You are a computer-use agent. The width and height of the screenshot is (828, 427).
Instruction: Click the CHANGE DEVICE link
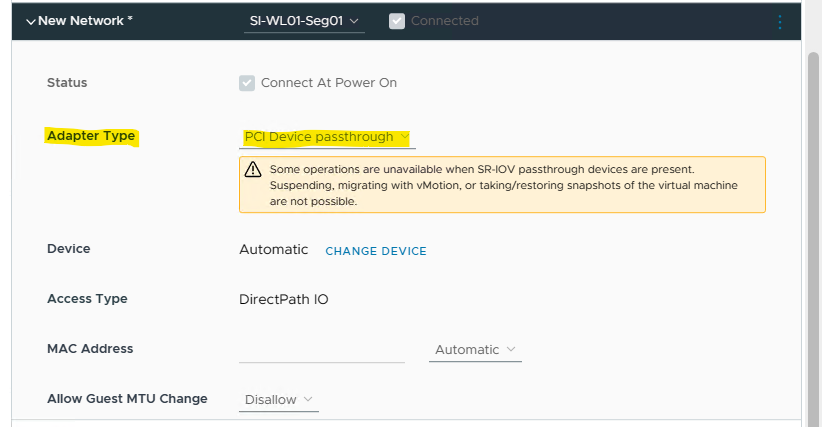[376, 251]
